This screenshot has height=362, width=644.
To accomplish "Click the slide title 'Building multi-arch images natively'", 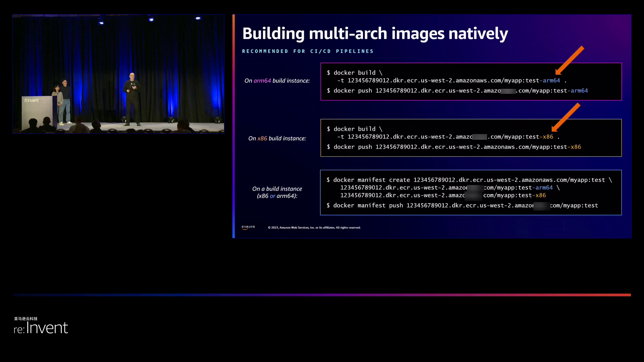I will [375, 34].
